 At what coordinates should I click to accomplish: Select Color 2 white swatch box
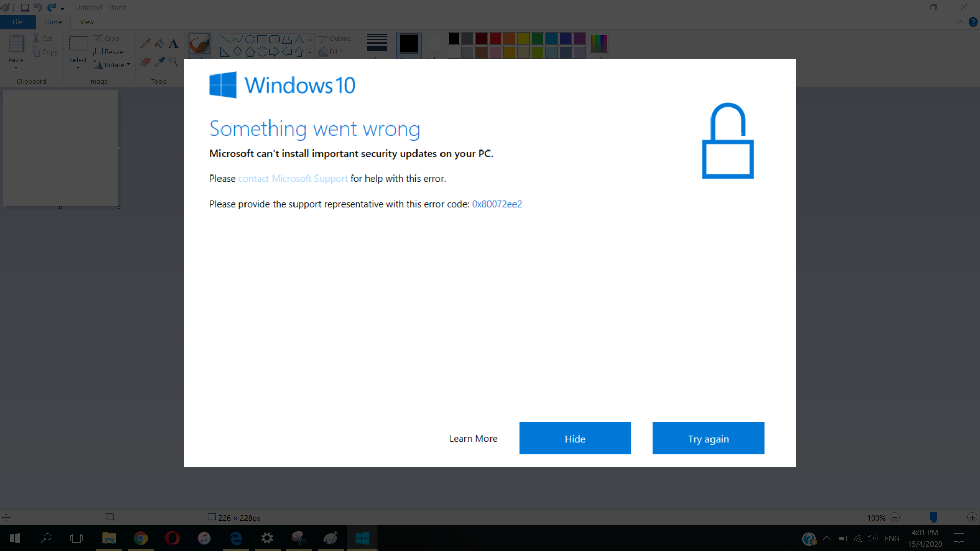pos(434,43)
